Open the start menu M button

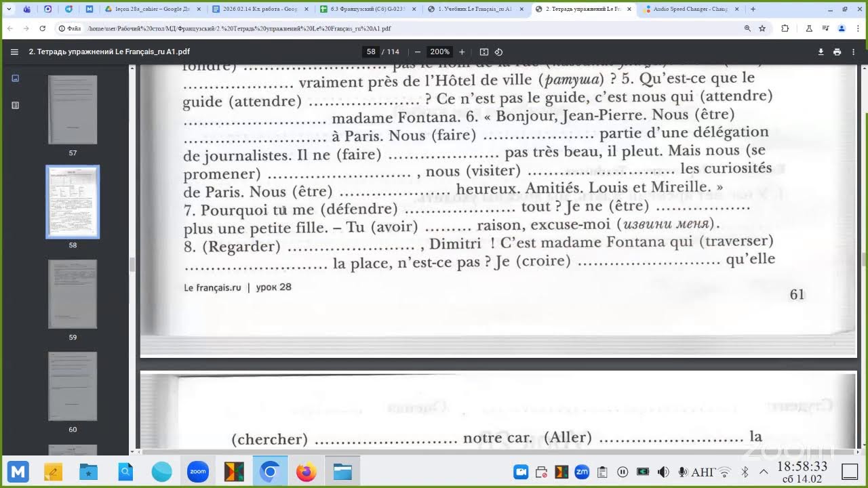coord(19,471)
